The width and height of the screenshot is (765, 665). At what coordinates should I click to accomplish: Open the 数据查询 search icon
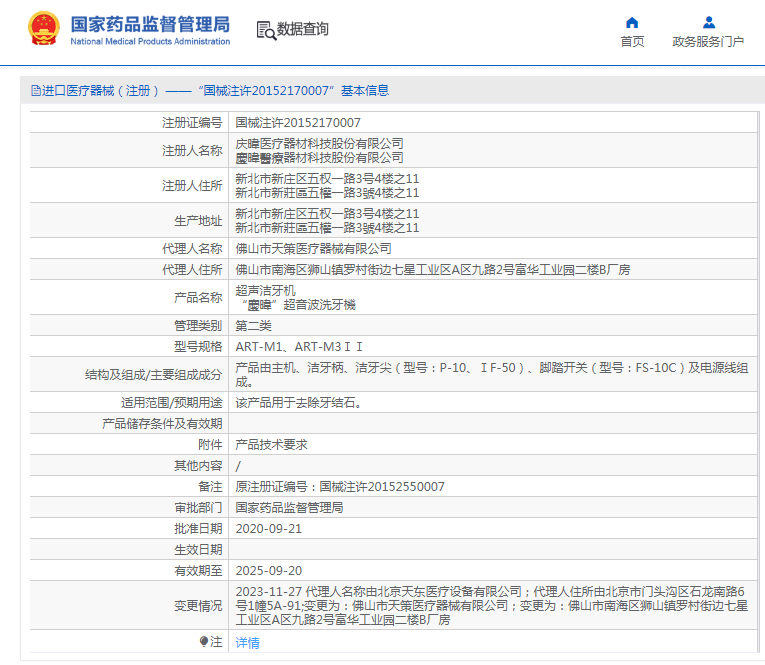pos(266,30)
